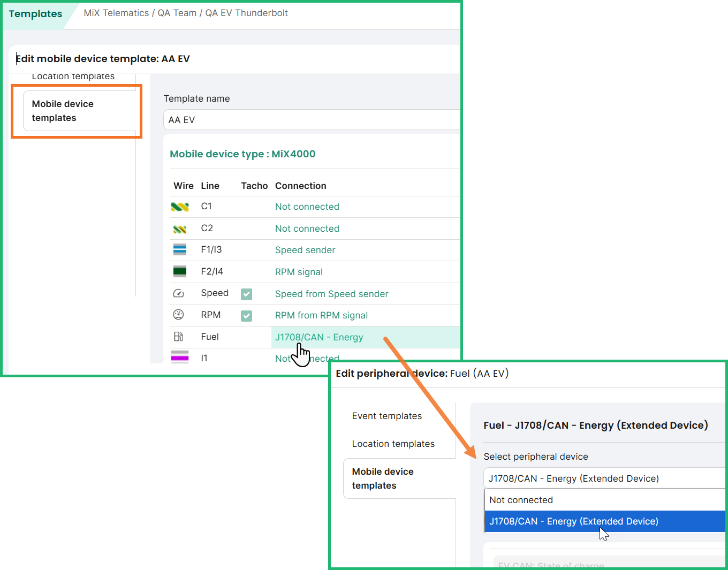Open the J1708/CAN - Energy fuel link

pyautogui.click(x=319, y=337)
